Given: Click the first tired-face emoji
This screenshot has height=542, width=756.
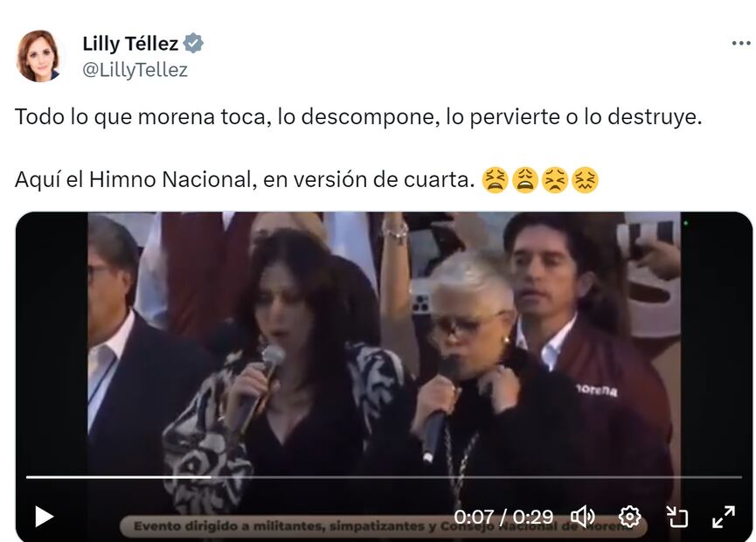Looking at the screenshot, I should (496, 180).
